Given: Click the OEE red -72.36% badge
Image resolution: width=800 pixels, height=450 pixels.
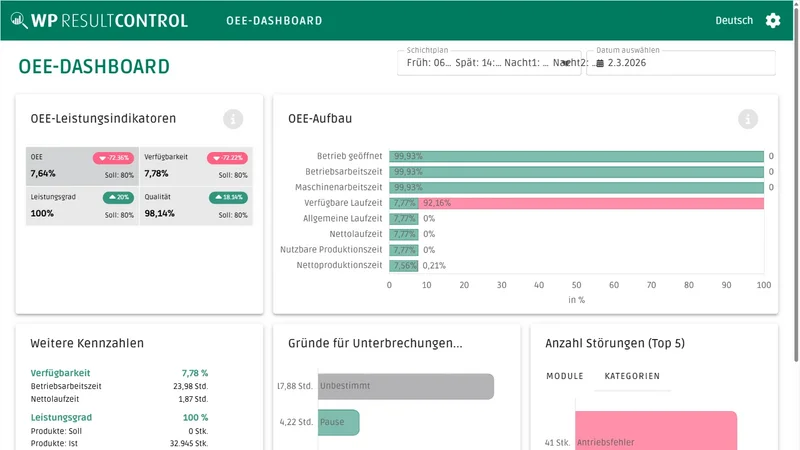Looking at the screenshot, I should [113, 158].
